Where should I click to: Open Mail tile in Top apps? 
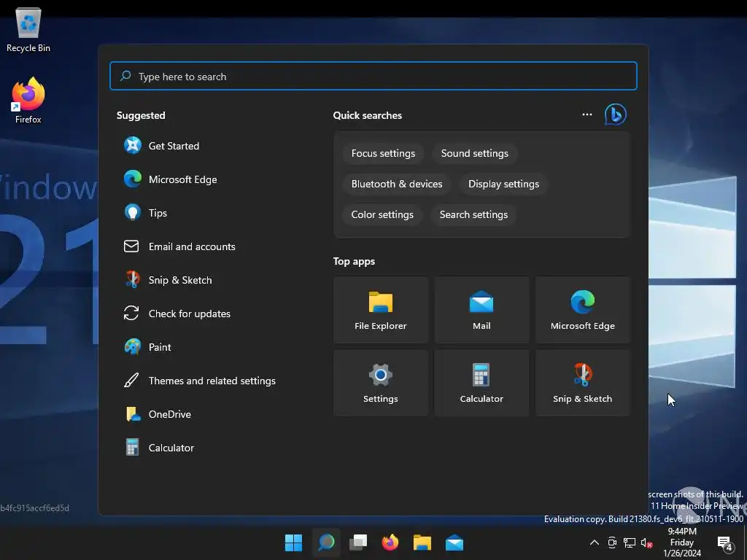481,310
